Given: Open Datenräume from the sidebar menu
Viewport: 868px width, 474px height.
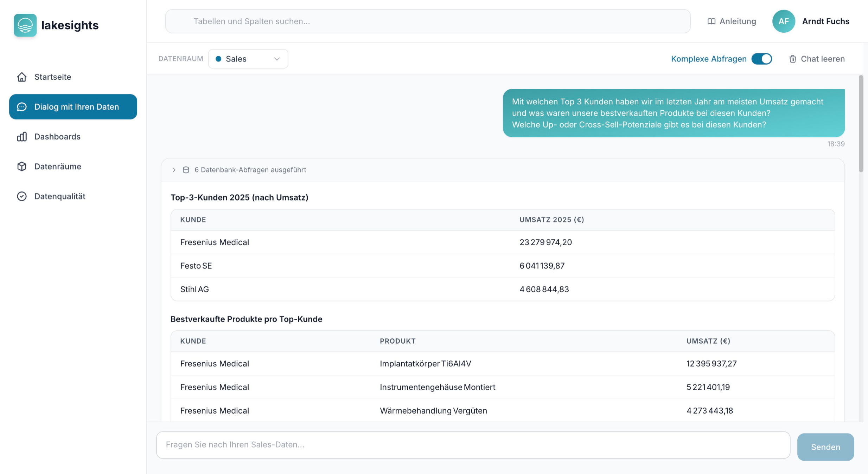Looking at the screenshot, I should [x=58, y=166].
